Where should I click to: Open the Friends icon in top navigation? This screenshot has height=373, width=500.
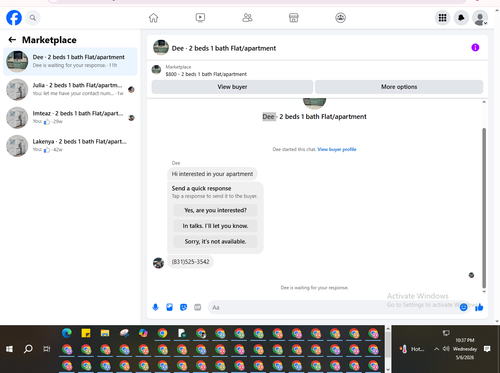pos(247,18)
